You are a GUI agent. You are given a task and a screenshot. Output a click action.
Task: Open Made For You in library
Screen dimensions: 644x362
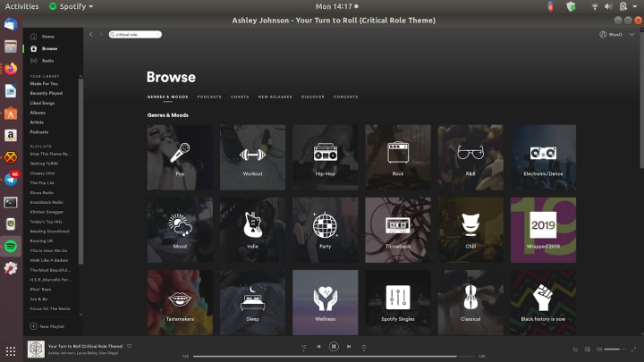coord(44,84)
